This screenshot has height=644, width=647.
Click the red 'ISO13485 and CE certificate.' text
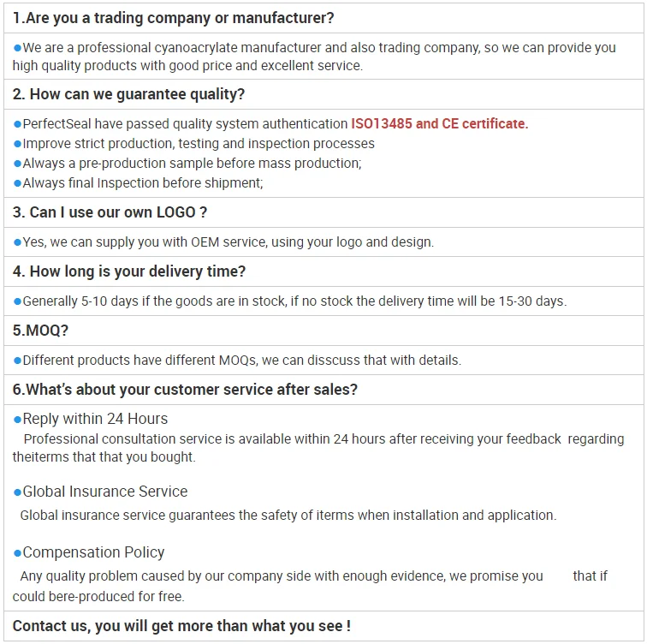pyautogui.click(x=439, y=124)
